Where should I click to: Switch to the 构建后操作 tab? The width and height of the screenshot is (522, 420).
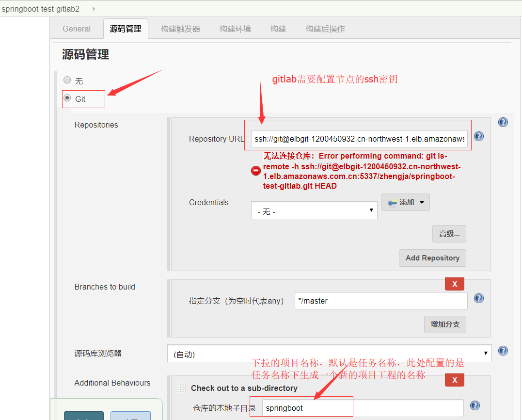[x=325, y=29]
